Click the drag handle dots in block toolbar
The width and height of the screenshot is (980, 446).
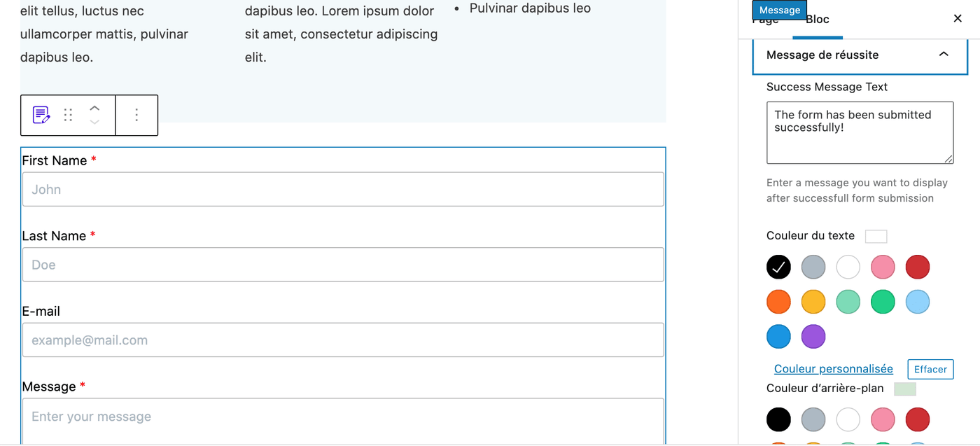coord(68,115)
